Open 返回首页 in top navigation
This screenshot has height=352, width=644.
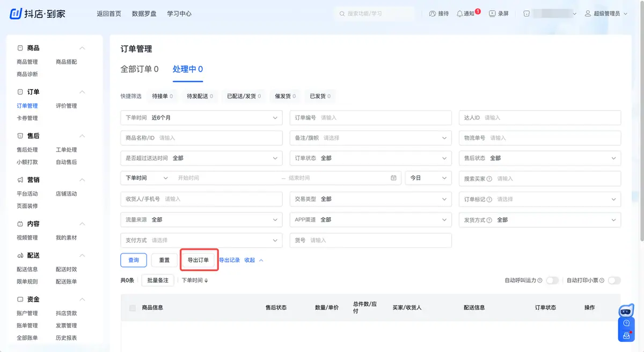(109, 14)
